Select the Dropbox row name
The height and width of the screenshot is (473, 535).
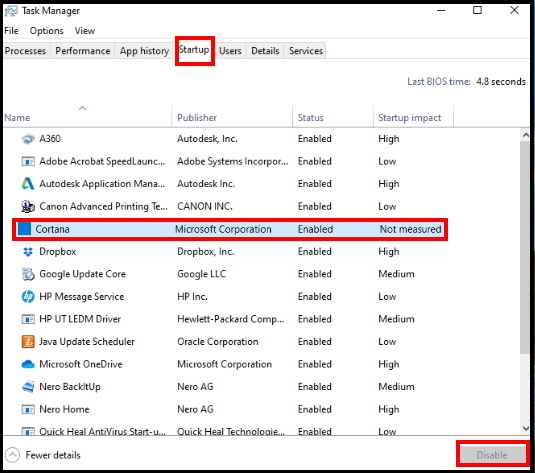coord(58,252)
